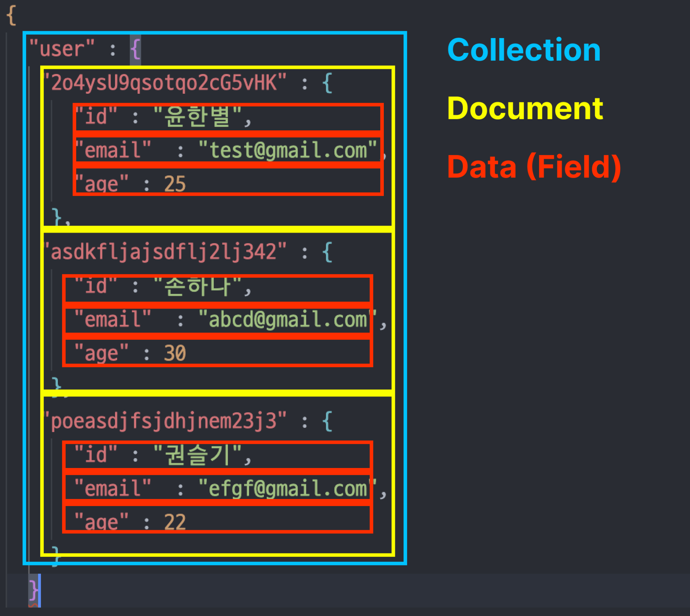Click the "Data (Field)" legend label

point(534,167)
